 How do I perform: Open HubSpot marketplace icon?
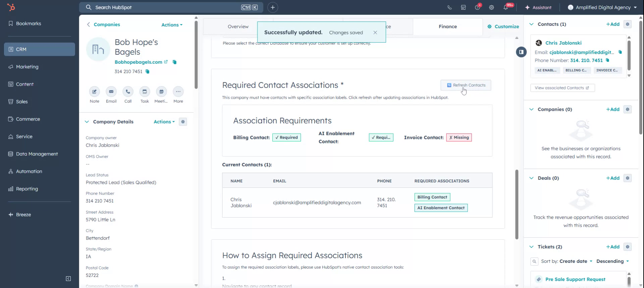tap(463, 7)
